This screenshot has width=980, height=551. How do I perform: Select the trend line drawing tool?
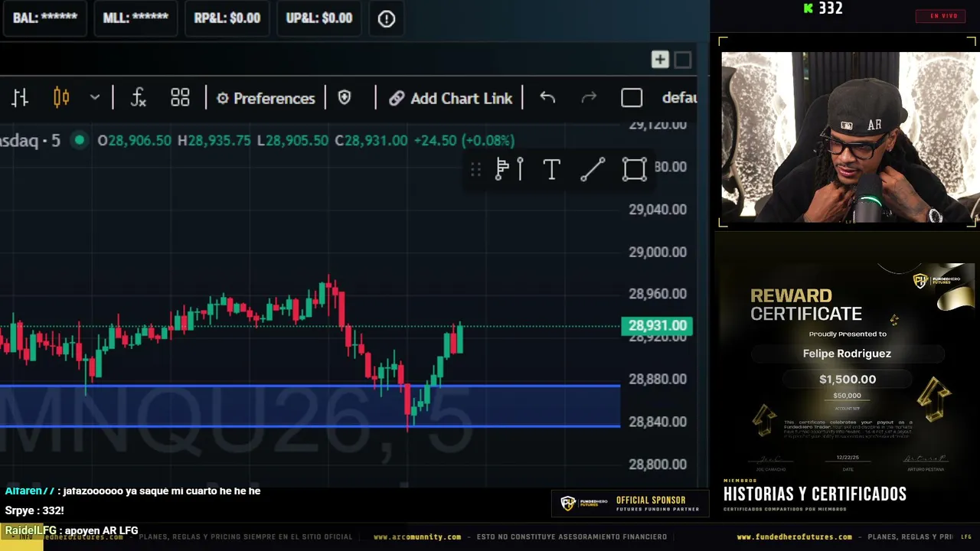click(x=593, y=169)
